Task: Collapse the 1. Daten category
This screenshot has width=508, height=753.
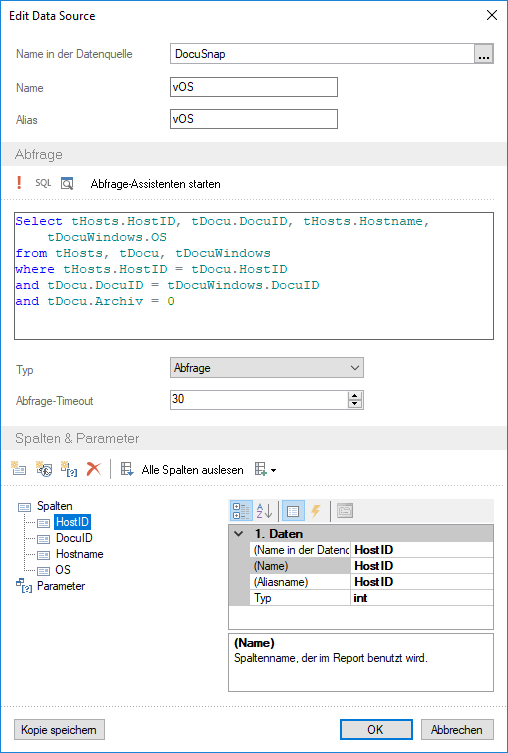Action: click(239, 534)
